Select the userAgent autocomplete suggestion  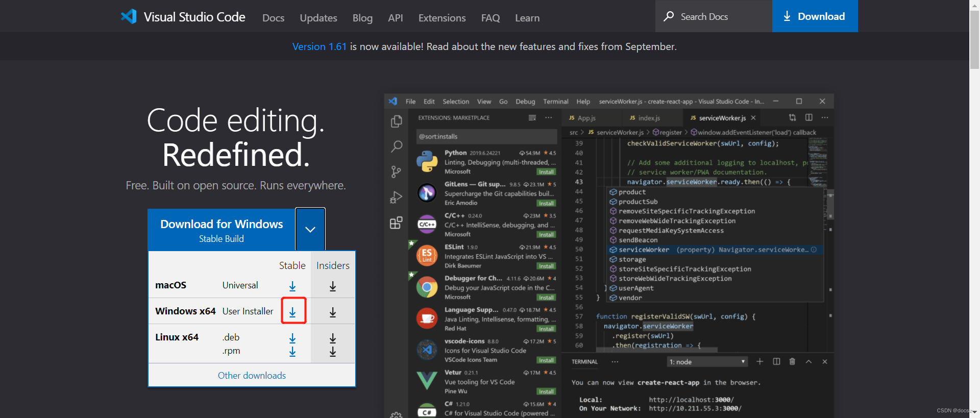tap(715, 288)
